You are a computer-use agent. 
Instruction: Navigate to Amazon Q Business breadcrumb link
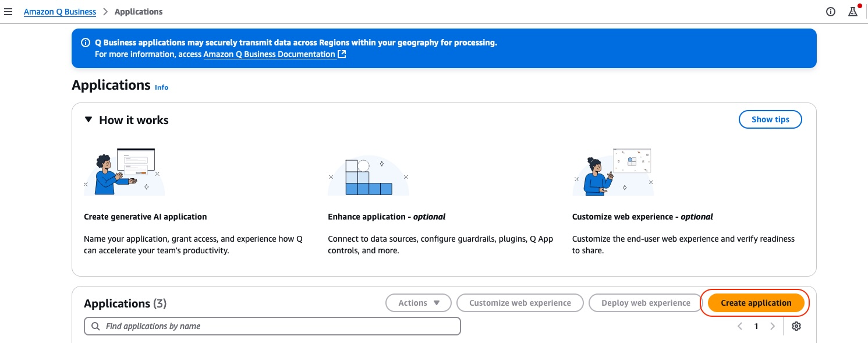coord(59,12)
